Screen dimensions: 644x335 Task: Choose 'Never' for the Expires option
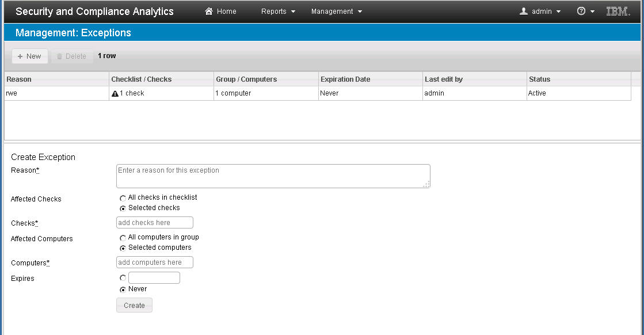[123, 289]
